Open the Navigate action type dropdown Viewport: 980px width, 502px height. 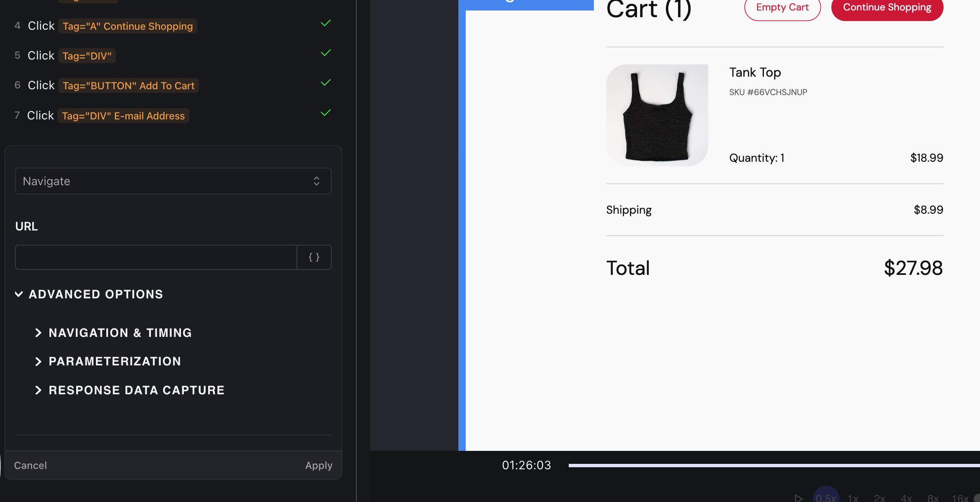click(173, 181)
